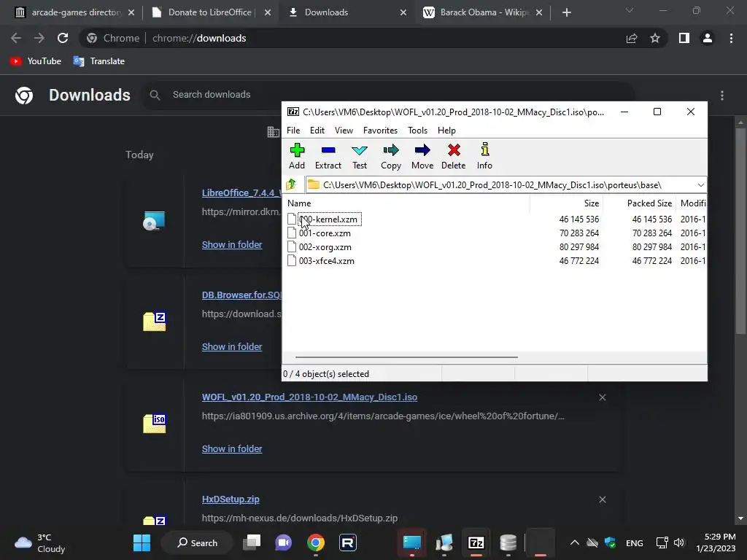Open Google Chrome from the taskbar

click(x=316, y=542)
